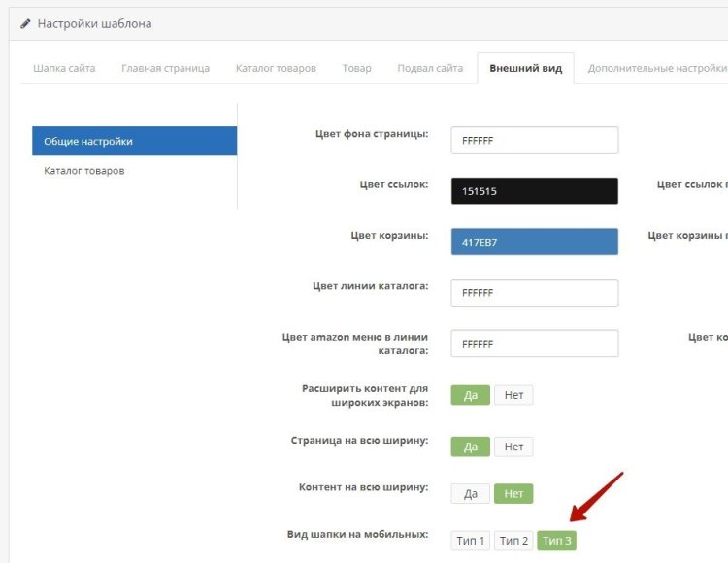Open the Дополнительные настройки tab
Screen dimensions: 728x563
click(x=657, y=69)
